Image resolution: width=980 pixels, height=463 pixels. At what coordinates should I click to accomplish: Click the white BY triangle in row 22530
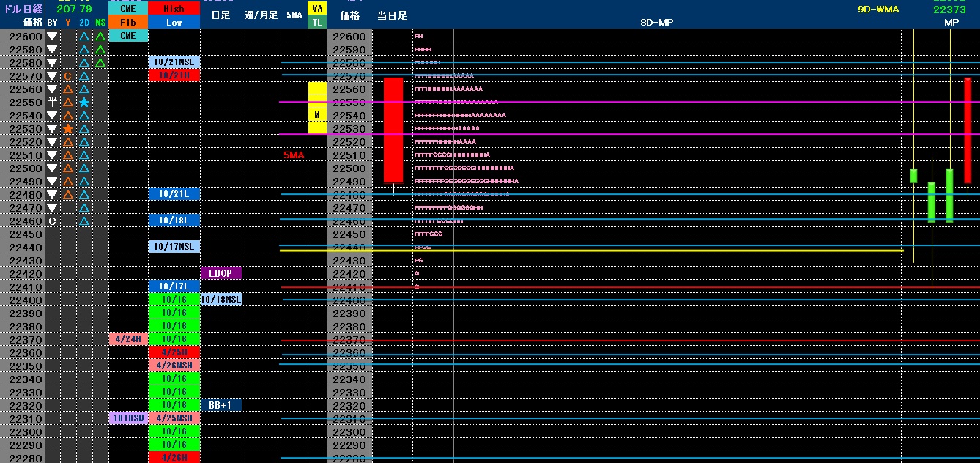click(x=52, y=129)
